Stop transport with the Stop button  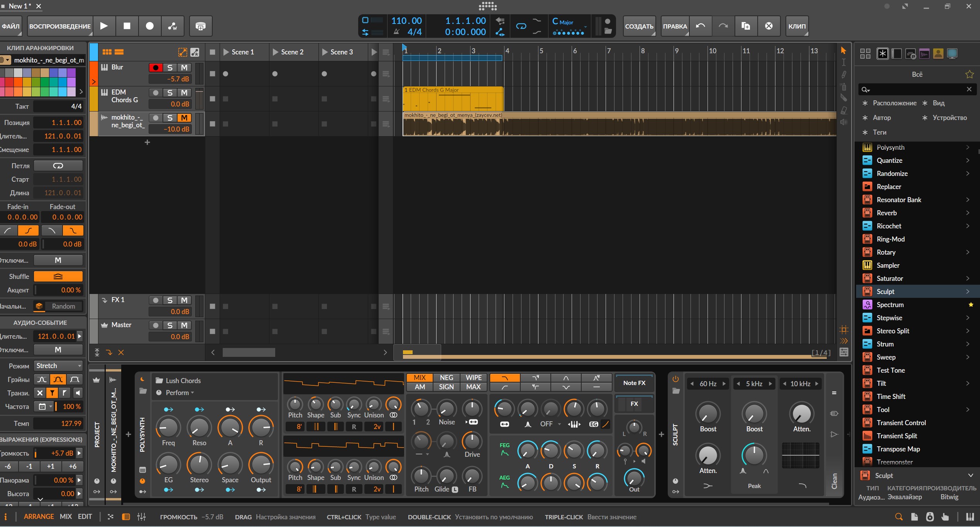(127, 26)
